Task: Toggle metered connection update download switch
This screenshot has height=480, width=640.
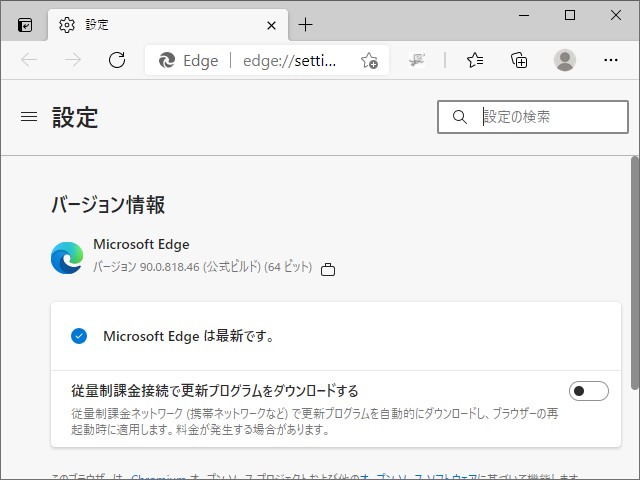Action: (x=589, y=391)
